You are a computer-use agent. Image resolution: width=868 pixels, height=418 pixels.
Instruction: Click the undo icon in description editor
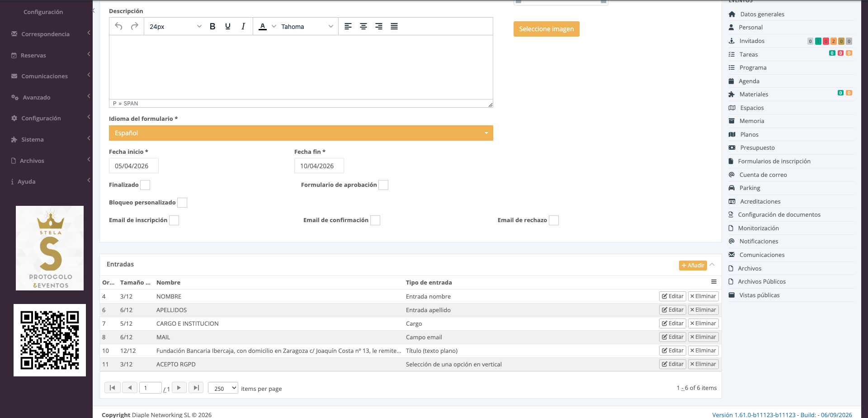click(x=118, y=26)
